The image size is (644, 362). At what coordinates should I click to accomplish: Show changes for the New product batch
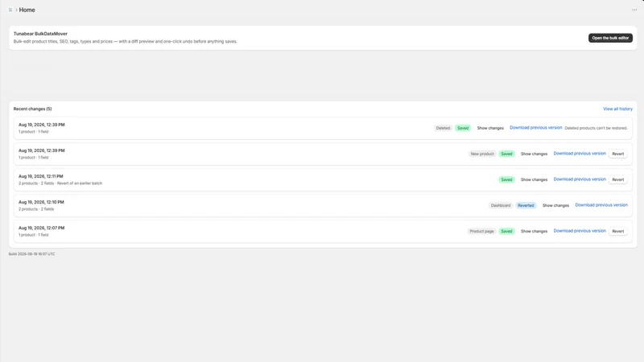pos(534,154)
